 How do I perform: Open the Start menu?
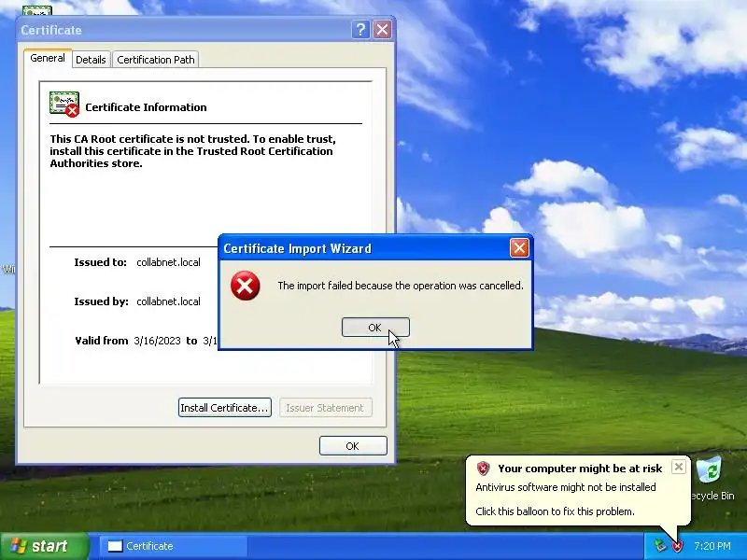[x=45, y=546]
